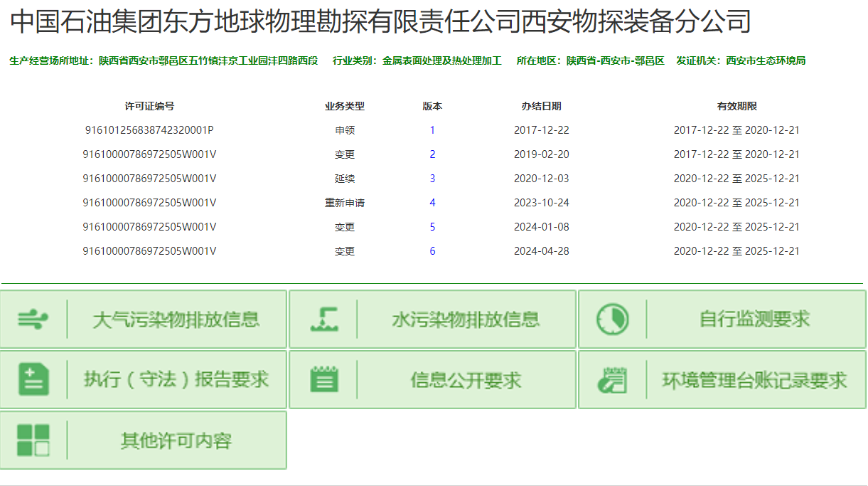Click the air pollutant emission wind icon
Screen dimensions: 868x486
tap(33, 319)
